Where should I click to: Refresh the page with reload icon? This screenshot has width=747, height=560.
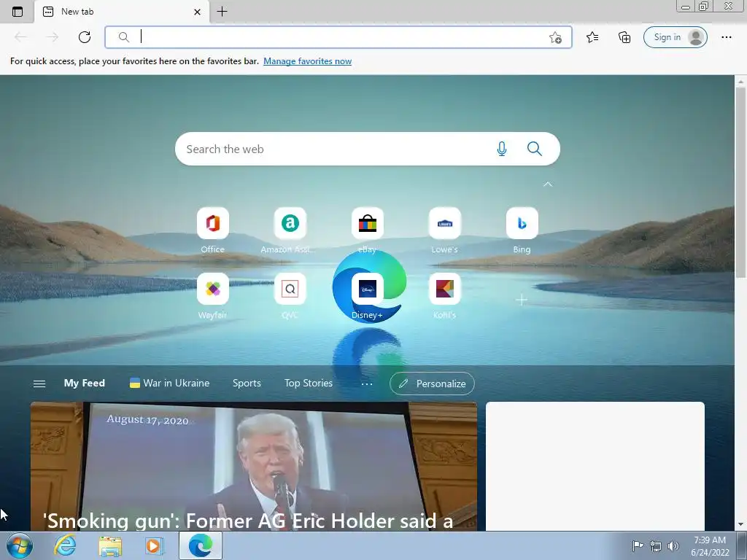pos(85,37)
